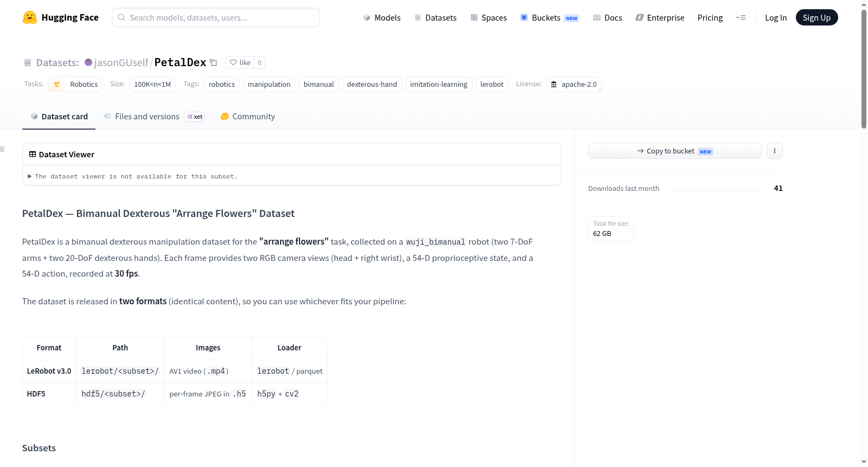Viewport: 868px width, 467px height.
Task: Click the Subsets section heading
Action: pos(39,448)
